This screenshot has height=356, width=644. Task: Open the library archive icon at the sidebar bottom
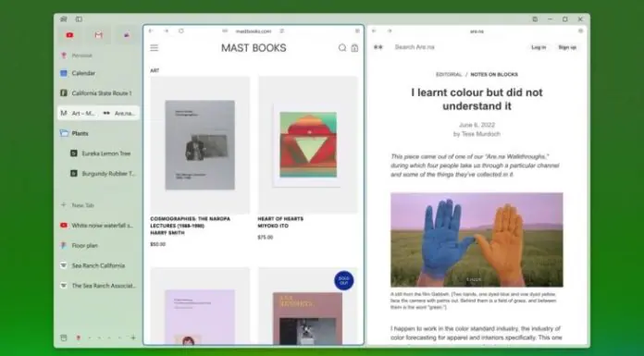pyautogui.click(x=64, y=338)
